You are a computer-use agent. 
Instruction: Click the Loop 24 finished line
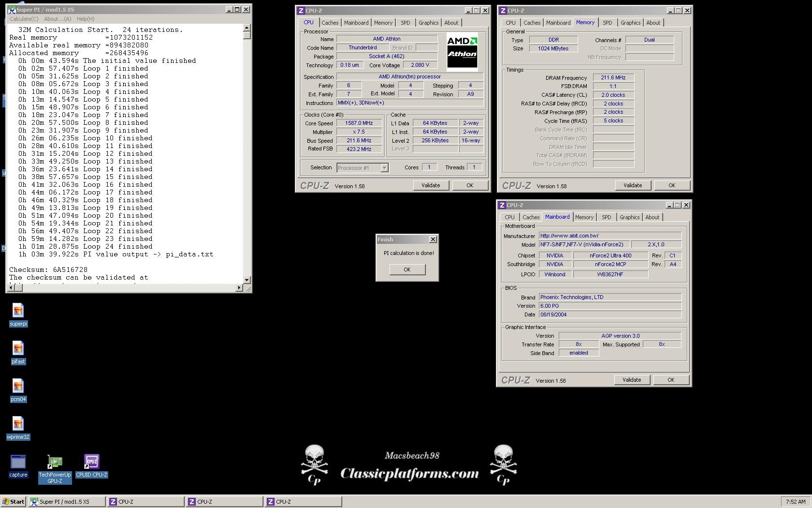pos(86,246)
